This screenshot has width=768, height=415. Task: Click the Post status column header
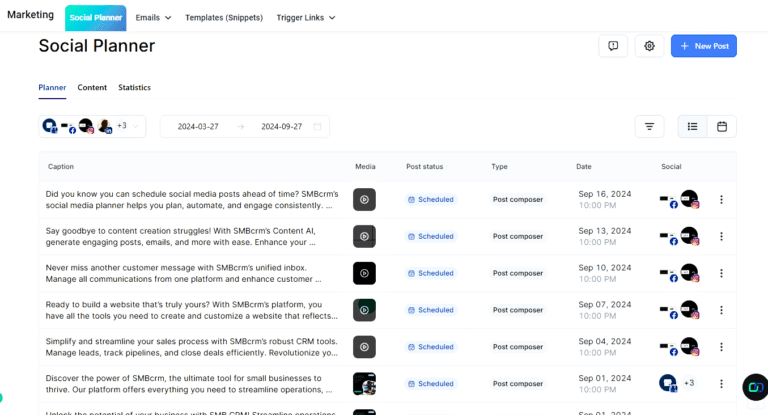[x=424, y=167]
